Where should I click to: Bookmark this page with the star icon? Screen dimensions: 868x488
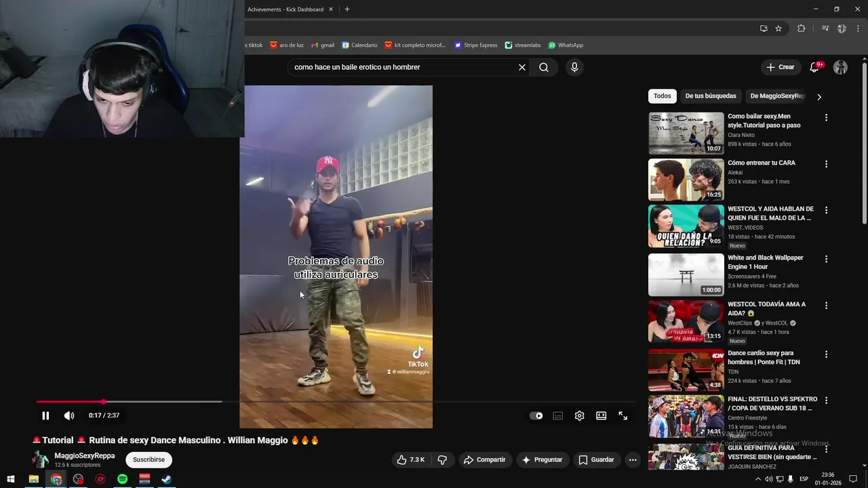pyautogui.click(x=778, y=28)
